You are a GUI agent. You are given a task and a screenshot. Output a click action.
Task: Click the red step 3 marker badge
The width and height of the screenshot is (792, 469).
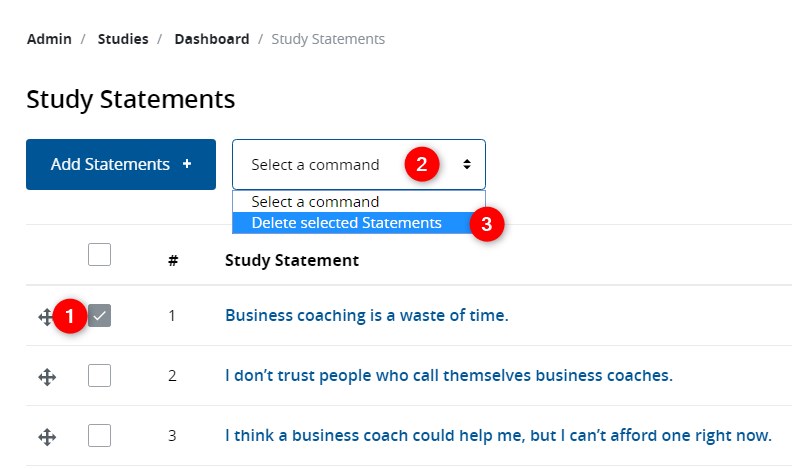[x=487, y=224]
